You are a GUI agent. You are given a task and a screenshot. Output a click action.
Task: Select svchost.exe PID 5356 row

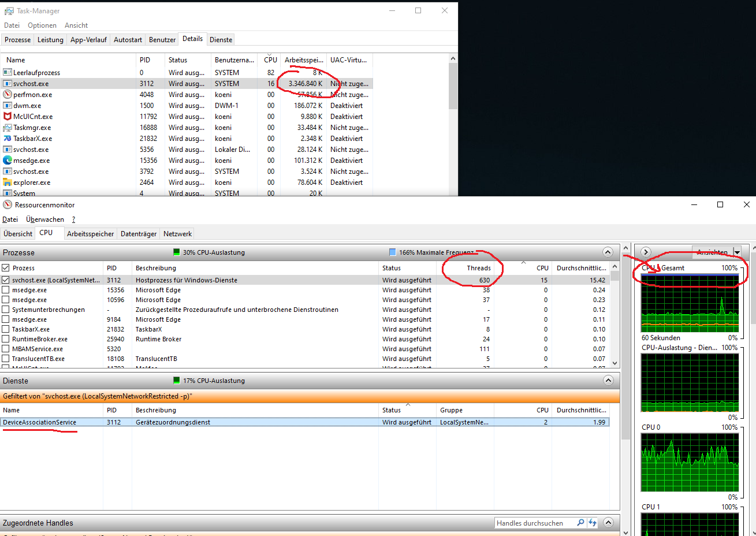pos(187,150)
